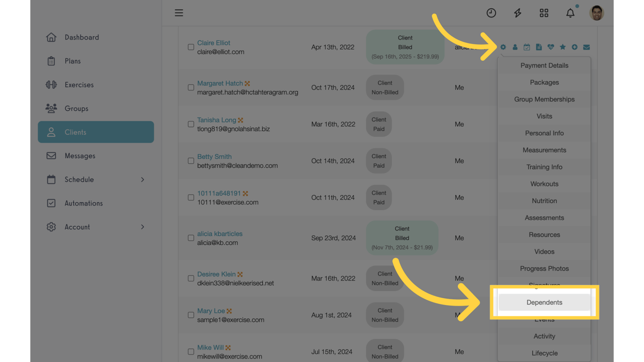The width and height of the screenshot is (644, 362).
Task: Click the orange icon beside Tanisha Long
Action: pyautogui.click(x=240, y=120)
